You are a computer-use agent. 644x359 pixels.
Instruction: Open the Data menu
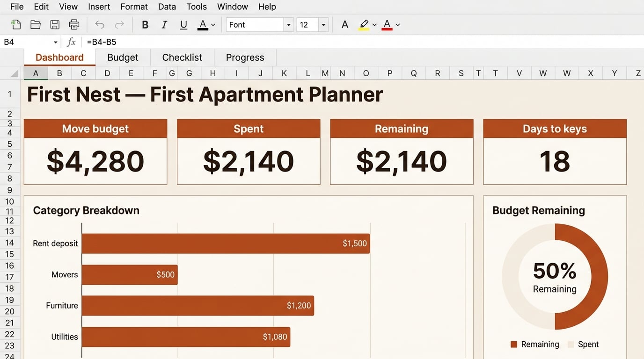pos(167,7)
